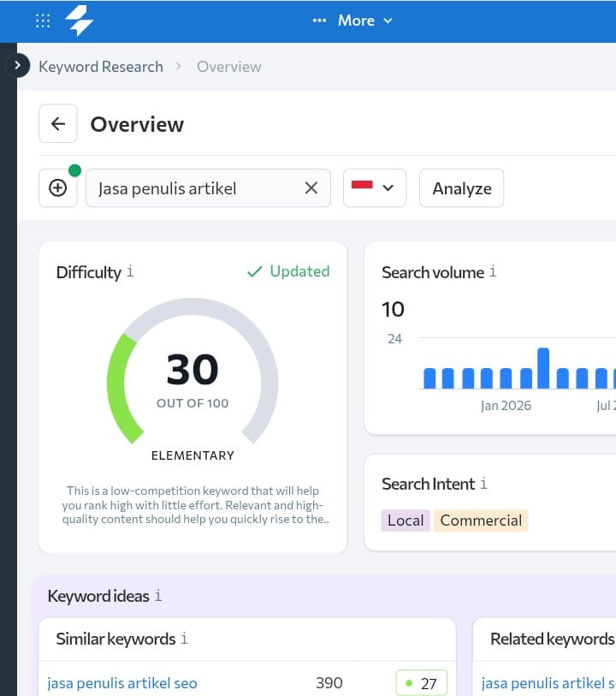Show Difficulty info tooltip icon

point(130,271)
